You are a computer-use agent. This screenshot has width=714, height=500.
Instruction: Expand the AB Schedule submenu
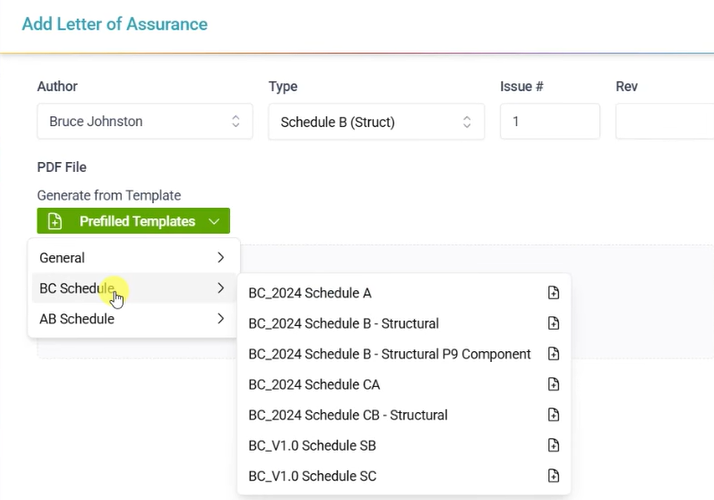point(133,319)
